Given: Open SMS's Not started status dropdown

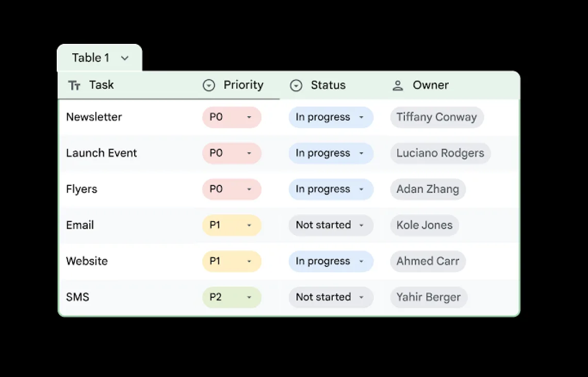Looking at the screenshot, I should [331, 297].
